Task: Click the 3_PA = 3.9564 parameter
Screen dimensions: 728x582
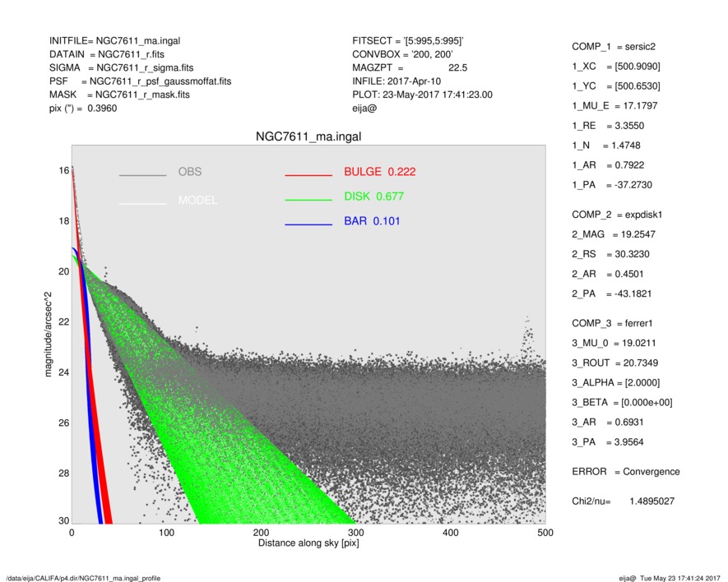Action: coord(608,441)
